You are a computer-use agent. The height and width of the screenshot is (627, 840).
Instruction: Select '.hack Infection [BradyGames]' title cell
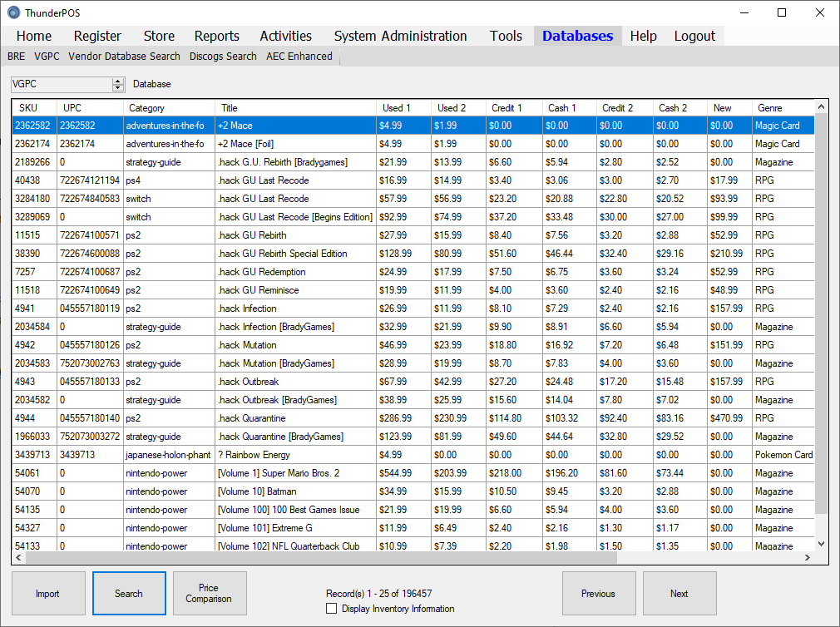295,327
